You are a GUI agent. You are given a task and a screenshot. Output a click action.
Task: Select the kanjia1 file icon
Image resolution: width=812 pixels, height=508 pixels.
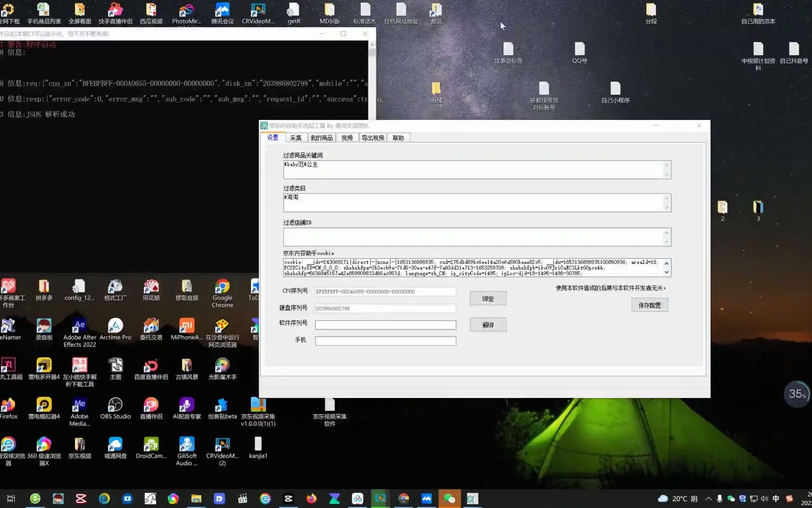258,448
